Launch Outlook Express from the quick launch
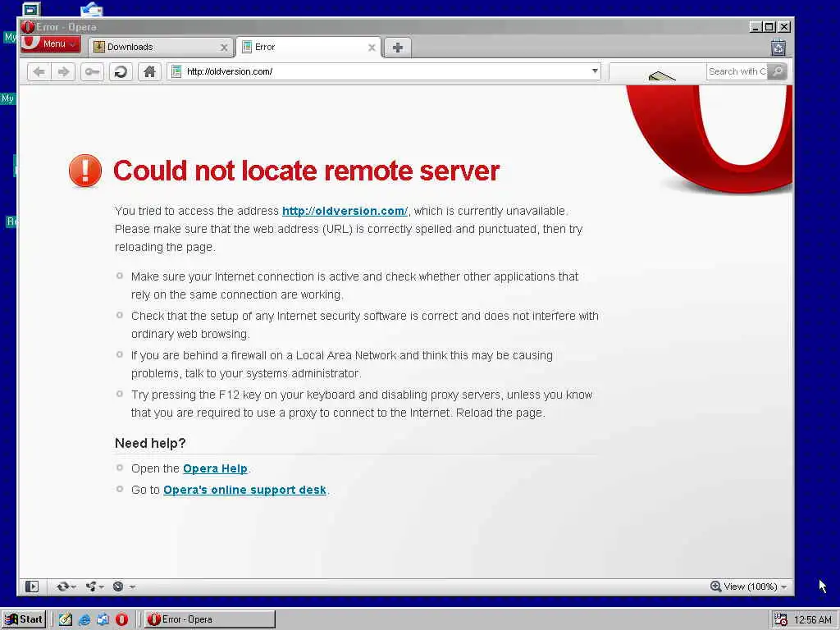Image resolution: width=840 pixels, height=630 pixels. coord(103,620)
